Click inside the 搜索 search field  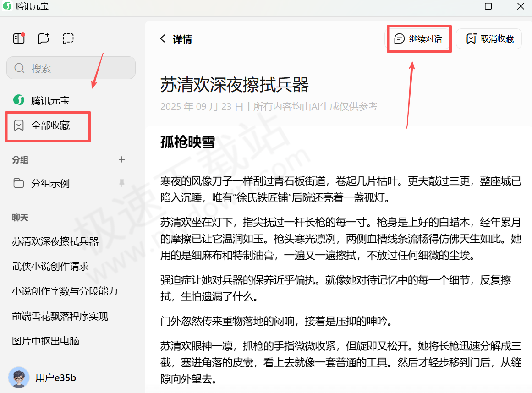(71, 68)
